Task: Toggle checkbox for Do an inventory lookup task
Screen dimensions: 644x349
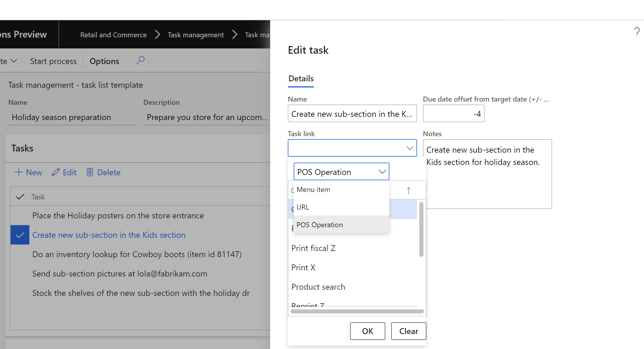Action: coord(20,254)
